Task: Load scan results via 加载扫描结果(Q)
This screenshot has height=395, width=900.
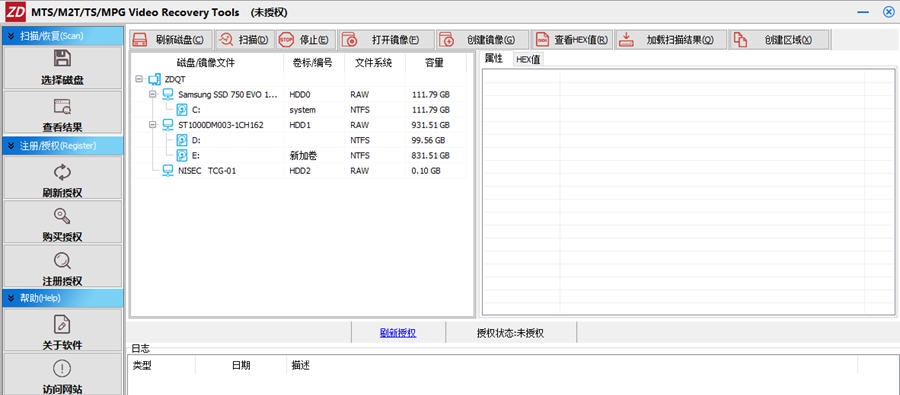Action: (671, 40)
